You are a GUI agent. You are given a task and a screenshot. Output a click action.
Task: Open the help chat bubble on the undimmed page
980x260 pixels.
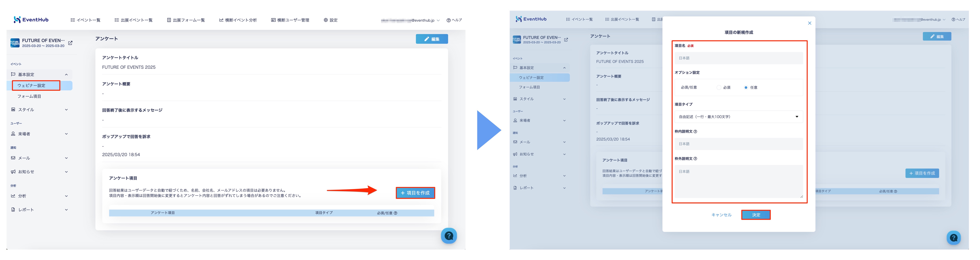point(449,236)
